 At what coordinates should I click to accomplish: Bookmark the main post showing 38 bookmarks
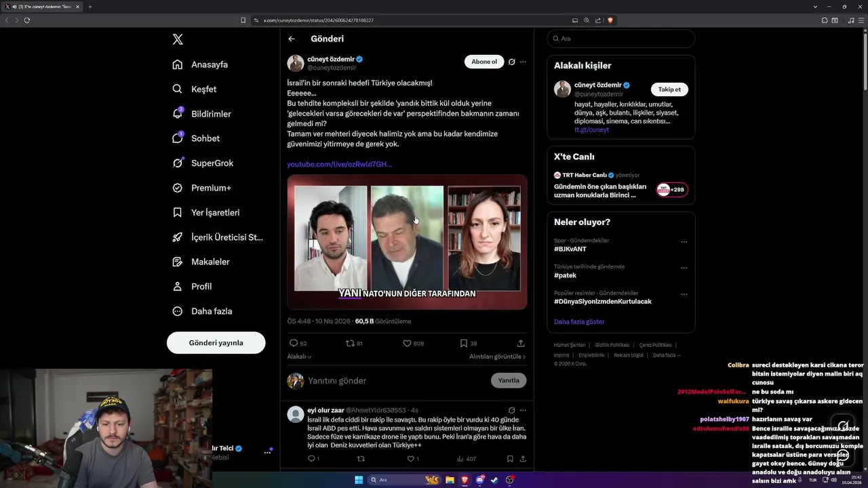(464, 344)
